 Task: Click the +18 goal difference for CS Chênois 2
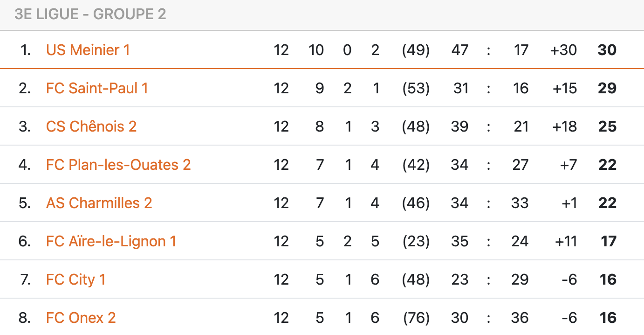(564, 126)
